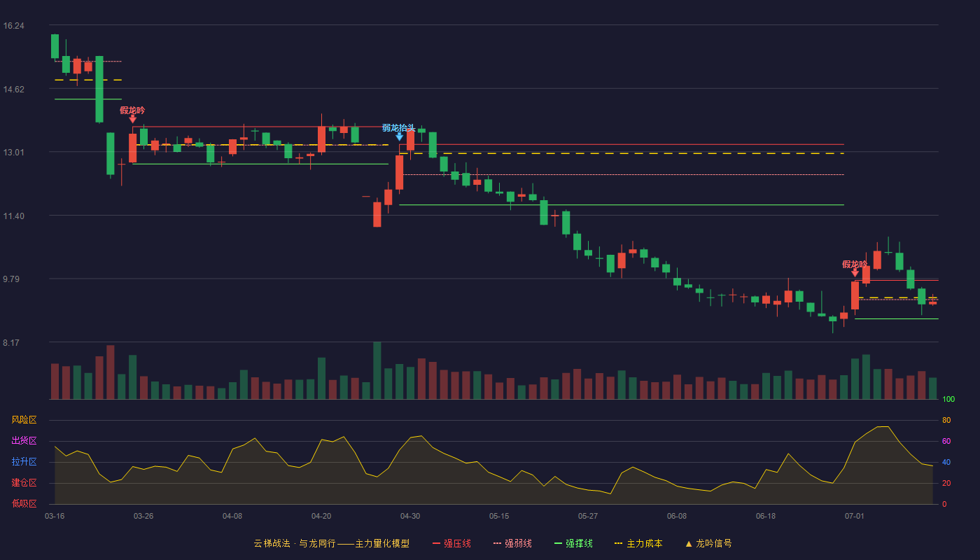Click the 建仓区 zone label
Viewport: 980px width, 560px height.
coord(24,483)
